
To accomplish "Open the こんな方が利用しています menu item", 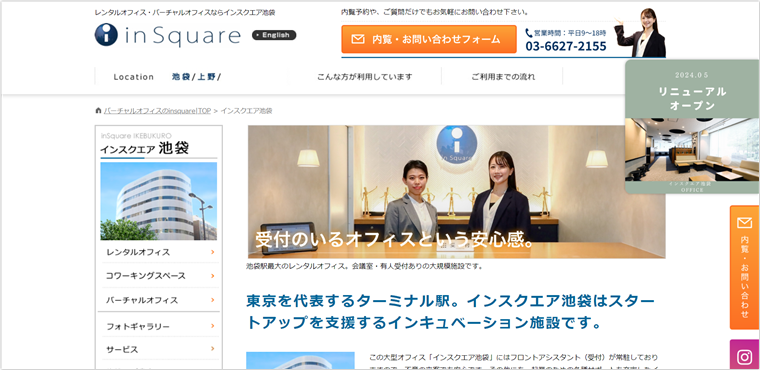I will 364,77.
